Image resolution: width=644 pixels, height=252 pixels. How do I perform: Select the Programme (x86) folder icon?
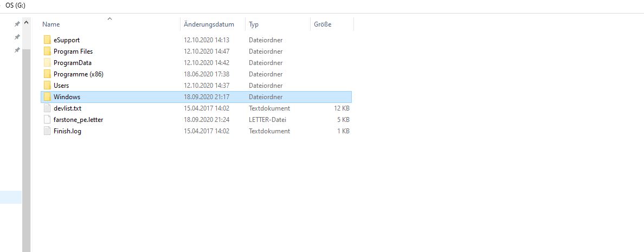(x=47, y=74)
